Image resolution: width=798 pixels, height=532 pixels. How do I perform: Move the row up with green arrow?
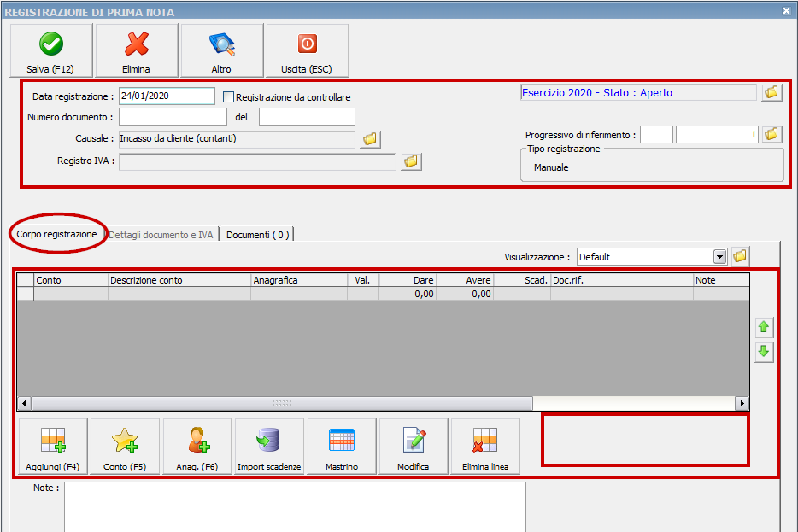point(764,327)
